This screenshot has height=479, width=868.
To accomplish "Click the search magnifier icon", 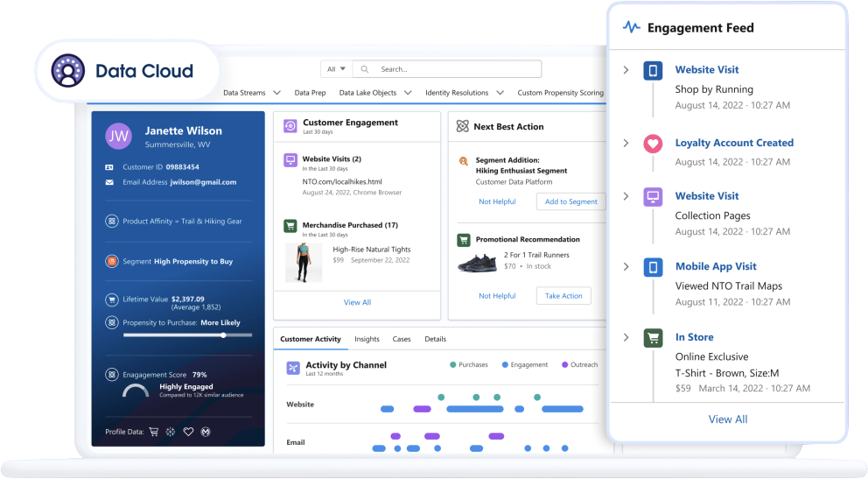I will tap(364, 69).
